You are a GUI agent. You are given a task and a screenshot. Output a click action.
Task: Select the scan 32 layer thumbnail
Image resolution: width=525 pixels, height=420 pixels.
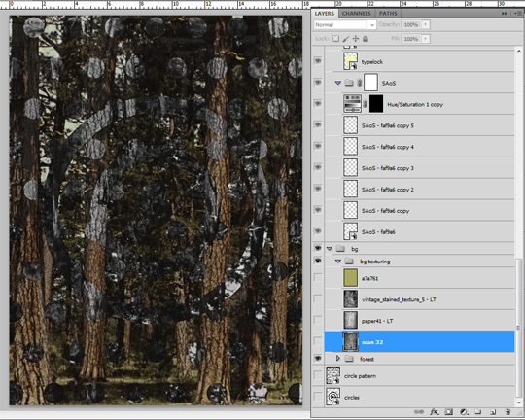(x=351, y=341)
